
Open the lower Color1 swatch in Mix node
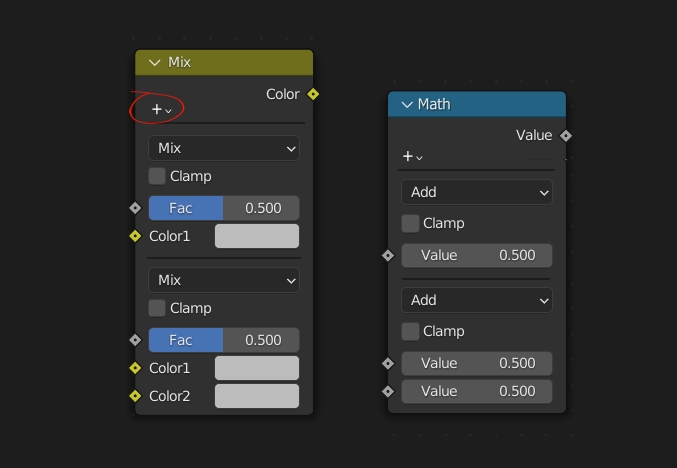tap(257, 368)
